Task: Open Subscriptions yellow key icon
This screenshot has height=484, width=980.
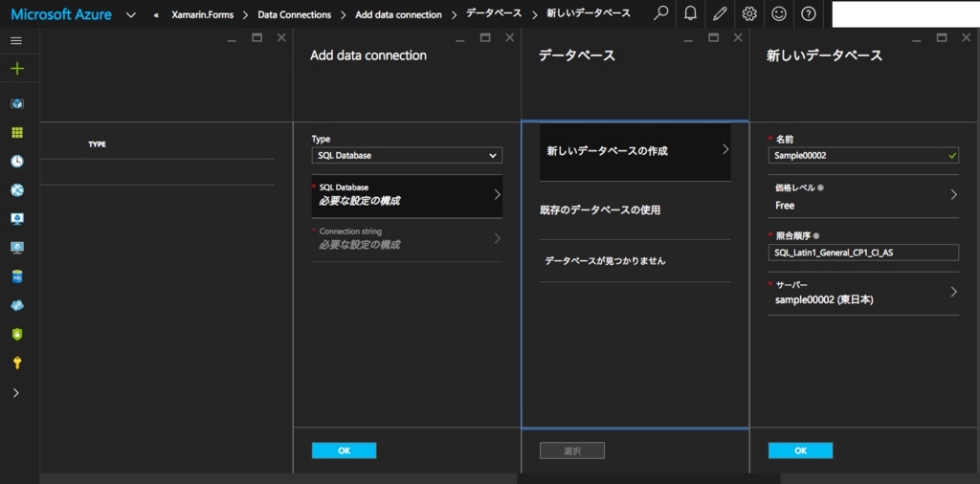Action: 17,363
